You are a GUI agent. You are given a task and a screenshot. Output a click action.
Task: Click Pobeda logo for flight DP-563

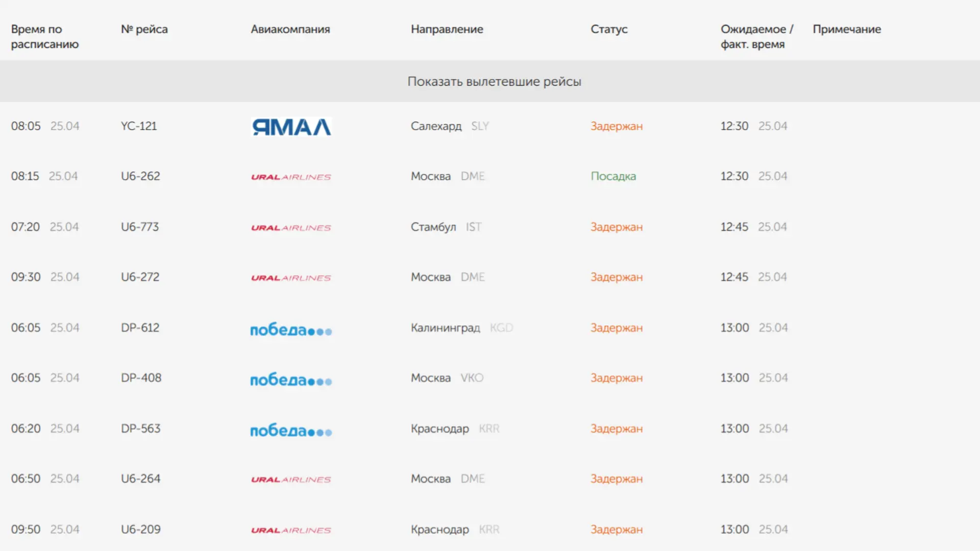coord(291,431)
